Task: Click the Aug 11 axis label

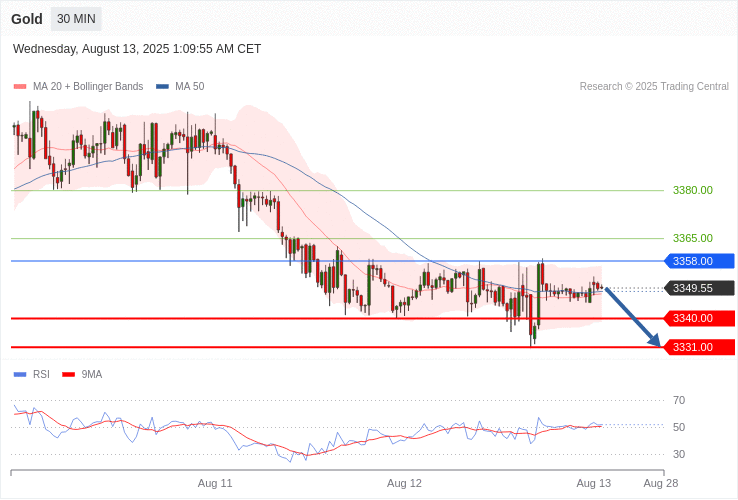Action: pyautogui.click(x=215, y=483)
